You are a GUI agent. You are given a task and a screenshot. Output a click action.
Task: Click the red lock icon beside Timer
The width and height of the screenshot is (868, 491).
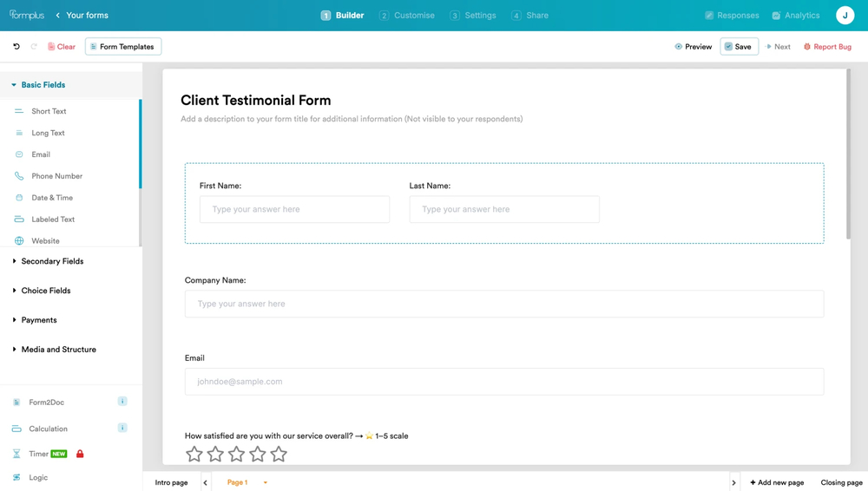click(80, 454)
